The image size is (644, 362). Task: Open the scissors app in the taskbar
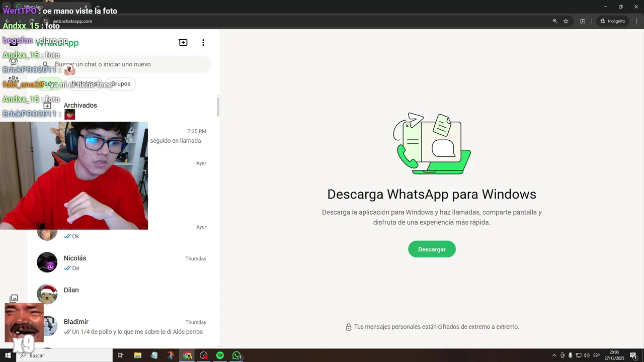click(x=171, y=355)
